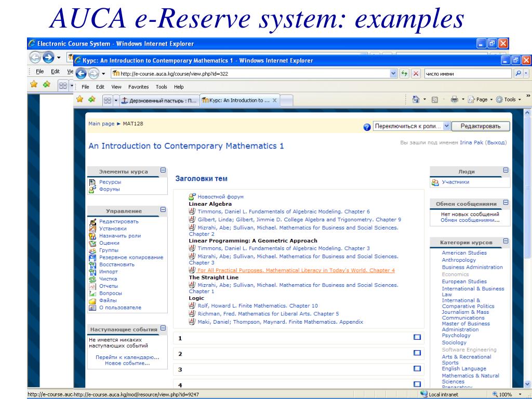Open Favorites Center star icon in front window

click(79, 99)
